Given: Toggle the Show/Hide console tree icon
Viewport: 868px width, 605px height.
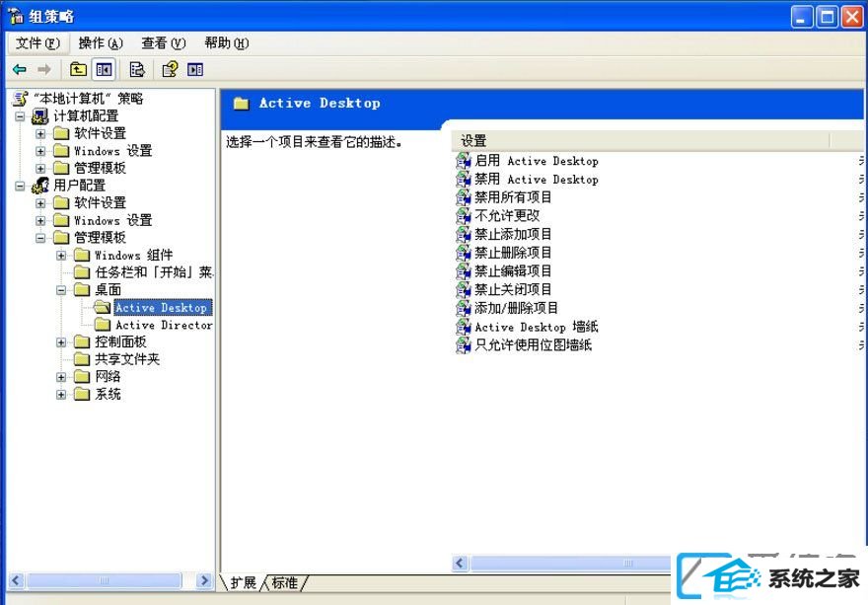Looking at the screenshot, I should pyautogui.click(x=104, y=69).
